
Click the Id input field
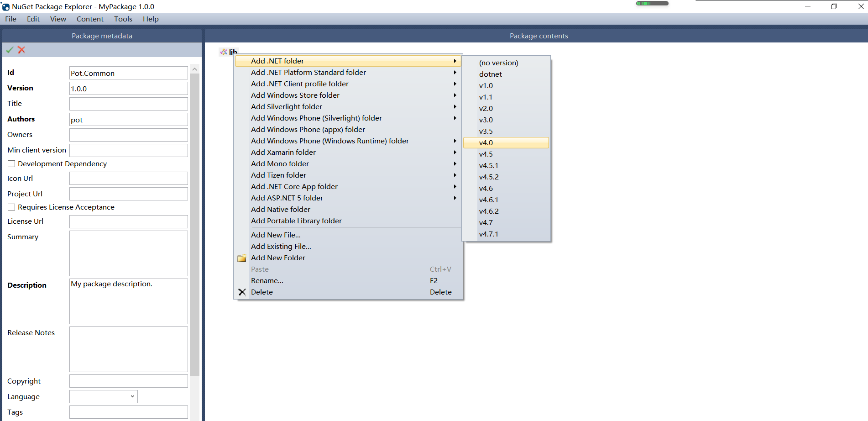coord(129,73)
